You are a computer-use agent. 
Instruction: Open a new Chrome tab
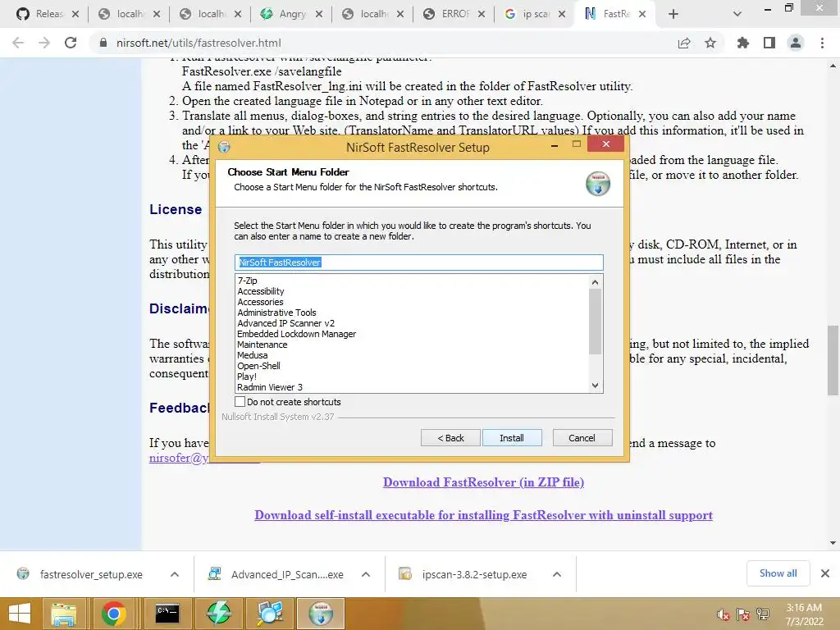[x=673, y=14]
